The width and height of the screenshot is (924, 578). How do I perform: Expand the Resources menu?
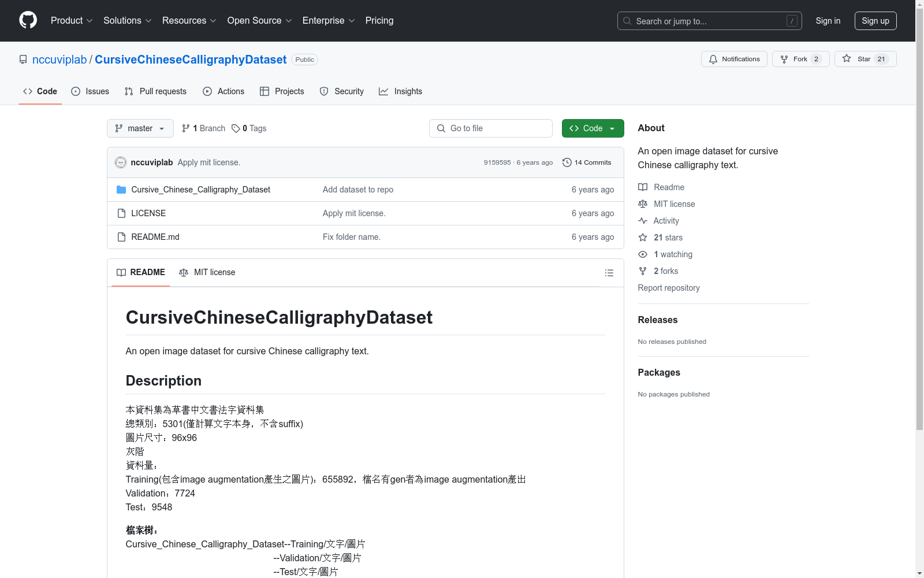click(189, 20)
